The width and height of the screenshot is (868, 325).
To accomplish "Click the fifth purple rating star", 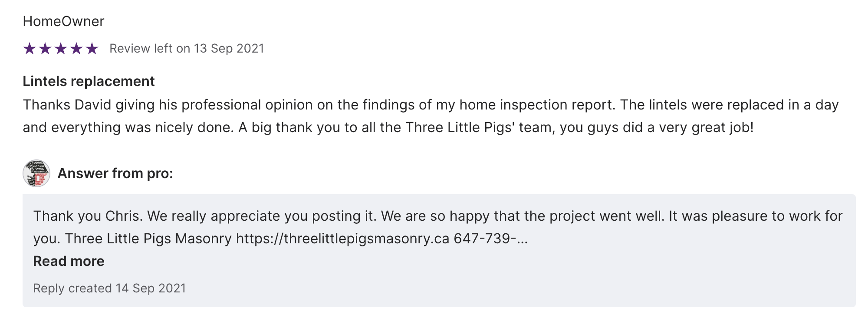I will (92, 49).
